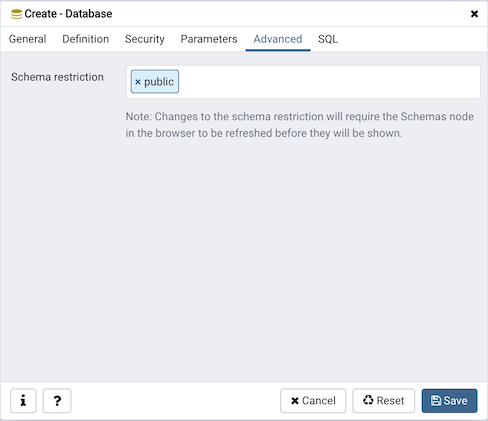Open the Parameters tab
Viewport: 488px width, 421px height.
[x=209, y=39]
